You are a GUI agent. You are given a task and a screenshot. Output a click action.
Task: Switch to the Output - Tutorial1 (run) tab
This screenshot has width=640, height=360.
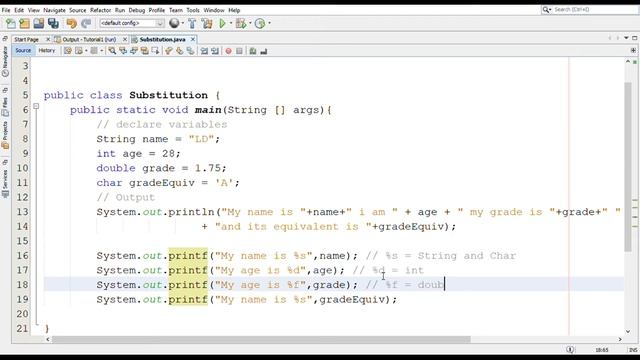(89, 40)
